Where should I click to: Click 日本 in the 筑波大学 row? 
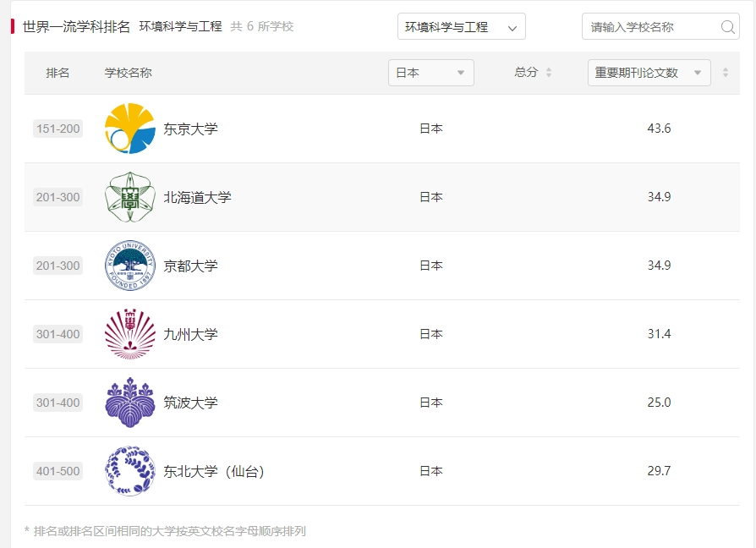pyautogui.click(x=431, y=403)
